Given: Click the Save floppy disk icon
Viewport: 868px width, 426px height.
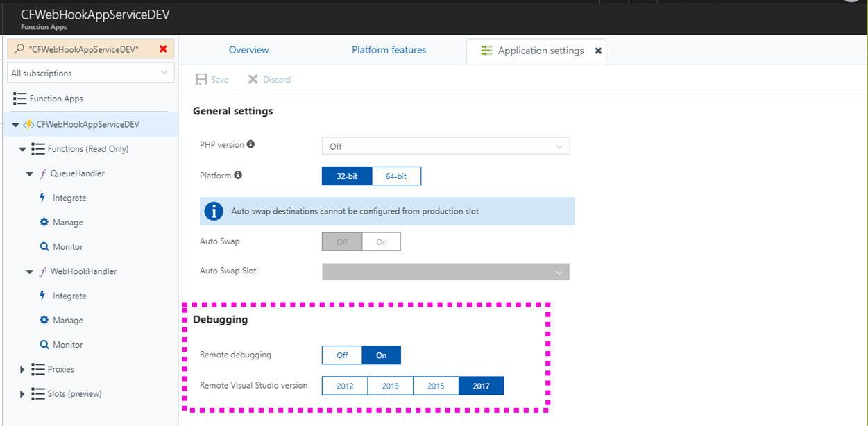Looking at the screenshot, I should click(x=201, y=79).
